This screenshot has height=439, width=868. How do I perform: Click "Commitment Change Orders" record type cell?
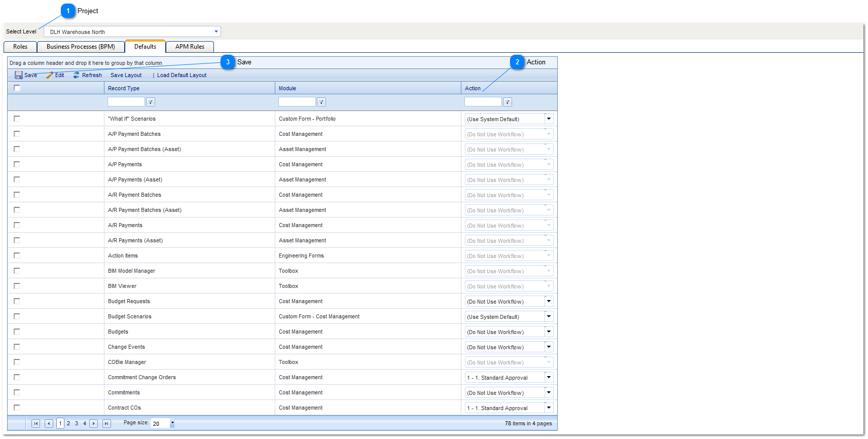142,377
